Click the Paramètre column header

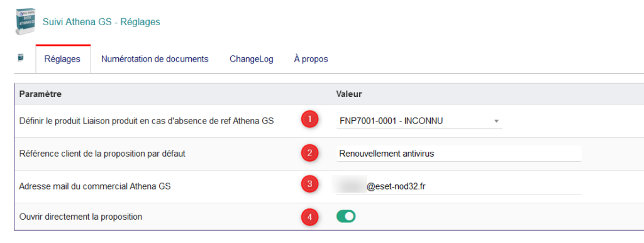(40, 94)
